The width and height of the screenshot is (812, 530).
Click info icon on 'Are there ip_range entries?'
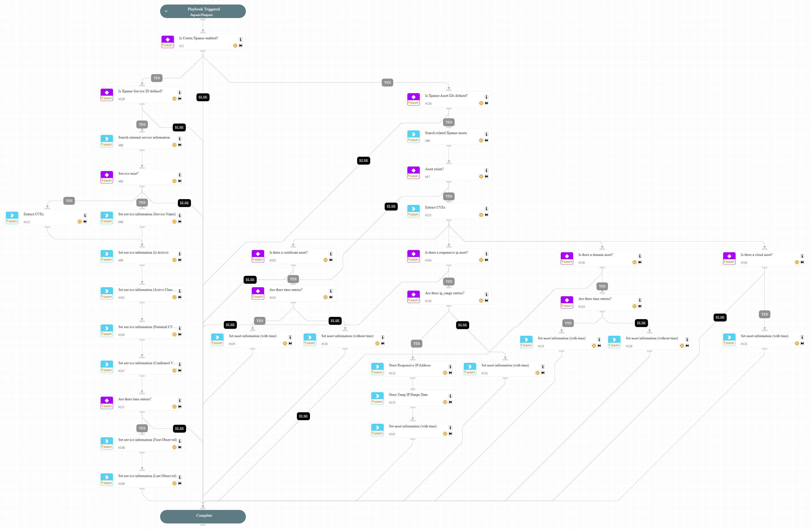[x=487, y=294]
